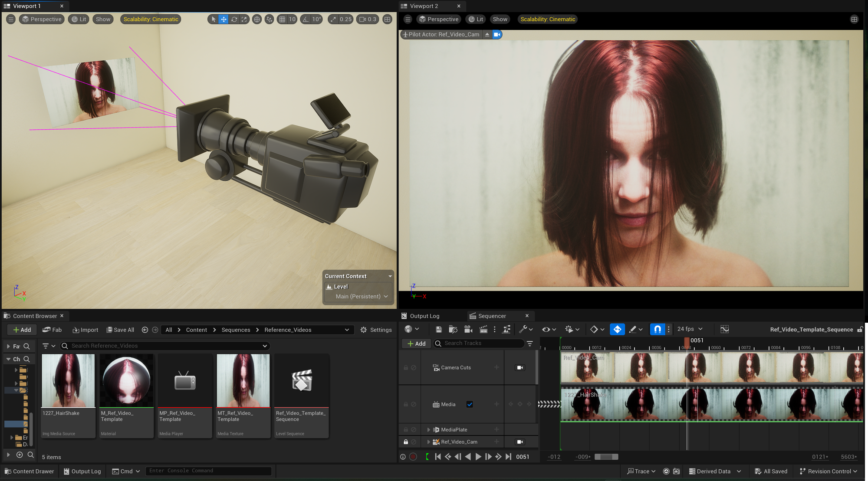Toggle world/local coordinate space globe icon
This screenshot has width=868, height=481.
point(257,19)
